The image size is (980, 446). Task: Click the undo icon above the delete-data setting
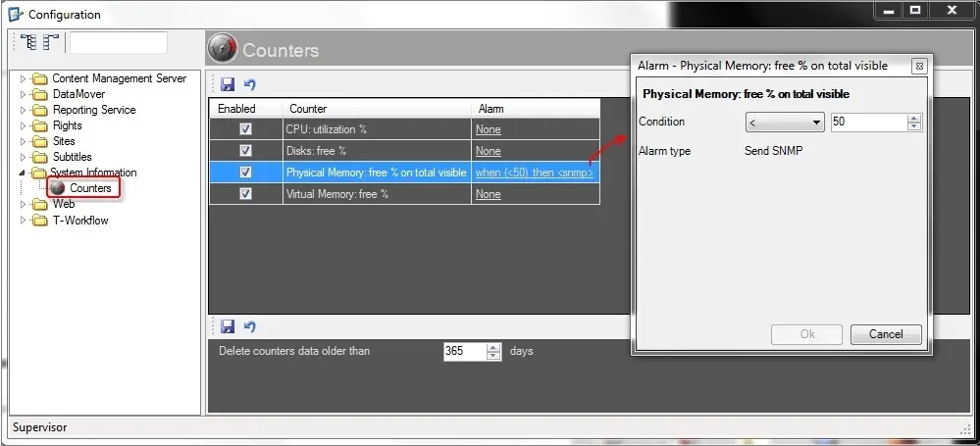point(249,326)
